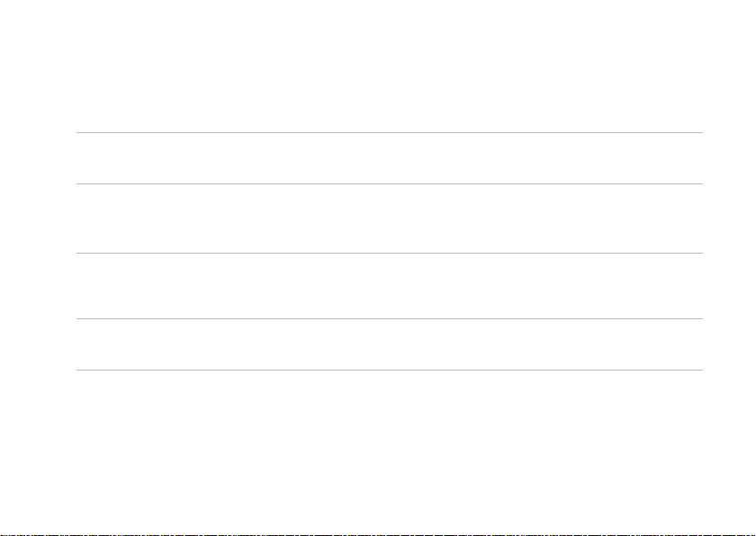
Task: Select the empty row between second and third dividers
Action: tap(390, 219)
